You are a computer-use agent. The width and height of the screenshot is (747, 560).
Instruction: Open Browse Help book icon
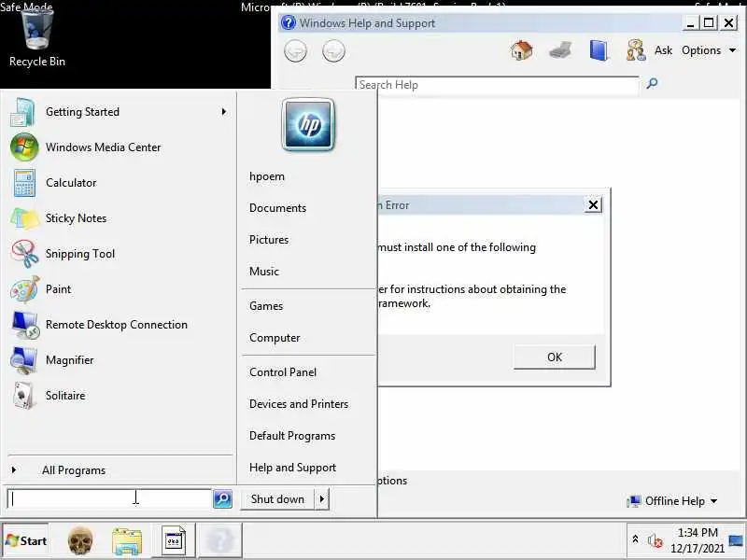tap(599, 50)
